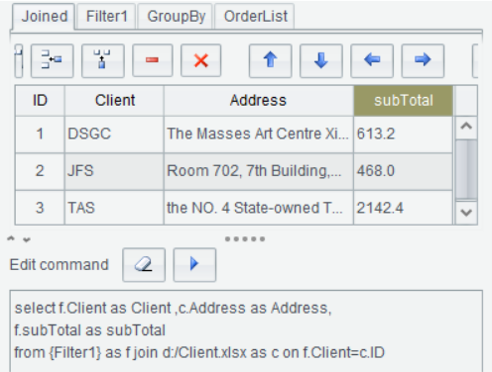Viewport: 492px width, 372px height.
Task: Run command with the play button
Action: click(x=195, y=265)
